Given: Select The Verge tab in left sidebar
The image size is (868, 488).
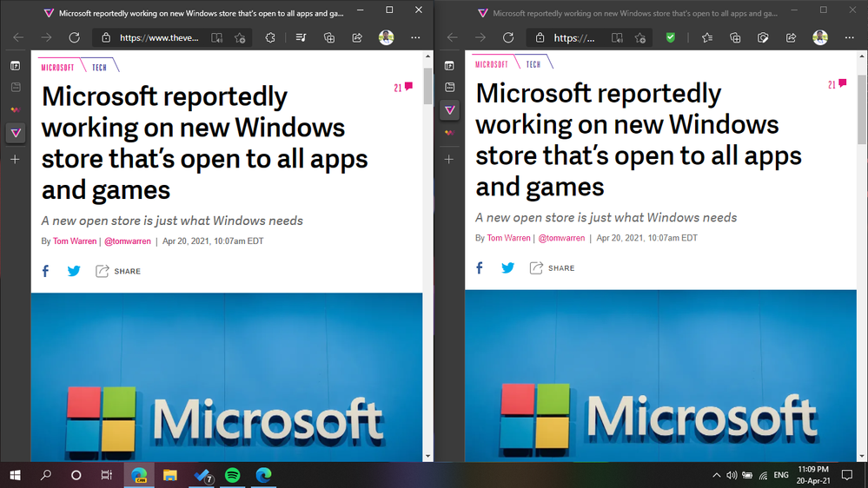Looking at the screenshot, I should coord(16,133).
